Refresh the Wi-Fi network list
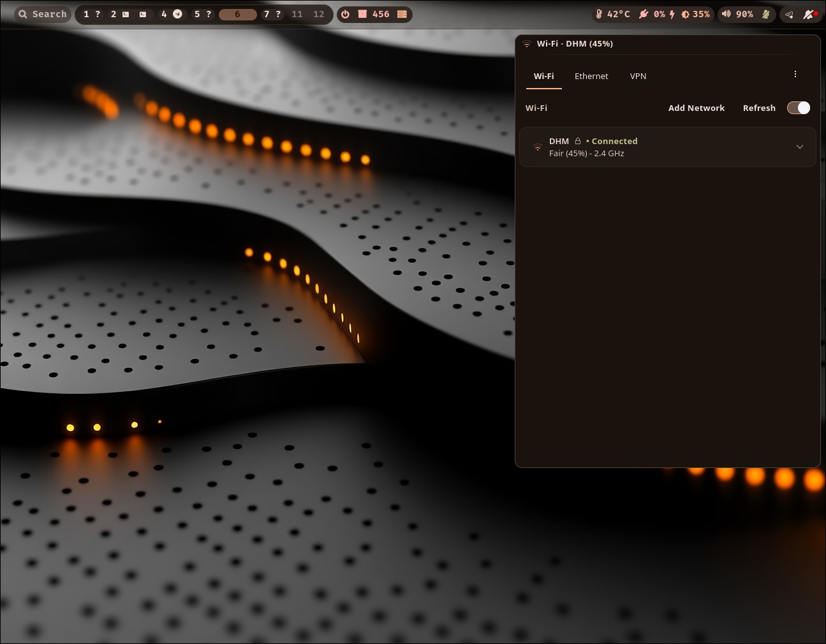 [x=759, y=108]
